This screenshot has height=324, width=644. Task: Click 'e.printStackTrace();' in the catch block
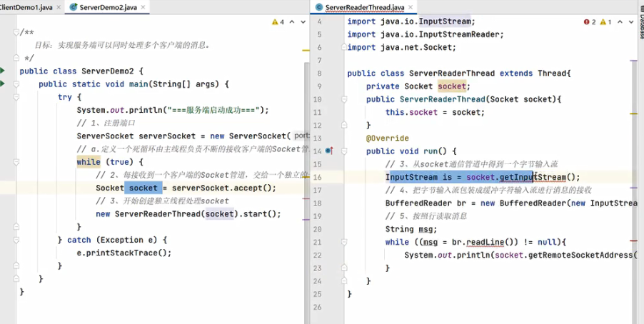[x=124, y=253]
